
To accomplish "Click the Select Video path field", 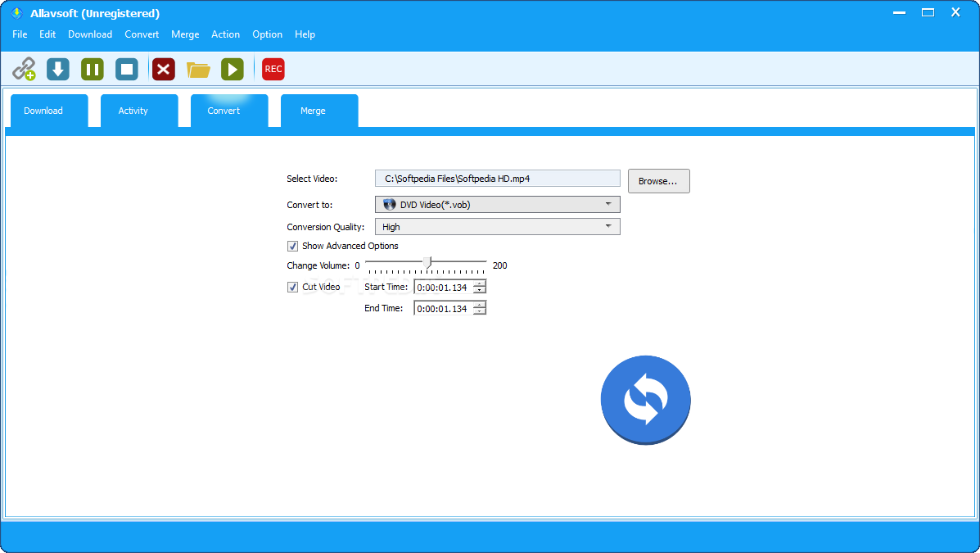I will click(498, 179).
